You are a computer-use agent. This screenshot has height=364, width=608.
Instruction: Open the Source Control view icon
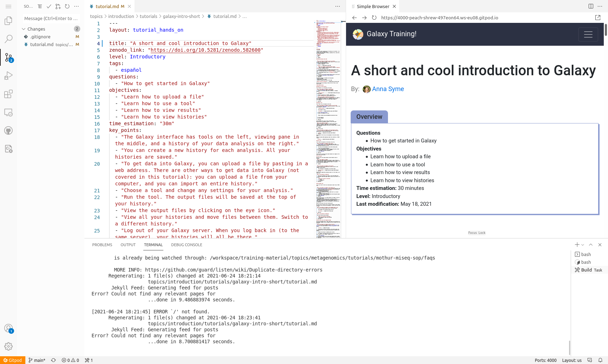coord(8,57)
